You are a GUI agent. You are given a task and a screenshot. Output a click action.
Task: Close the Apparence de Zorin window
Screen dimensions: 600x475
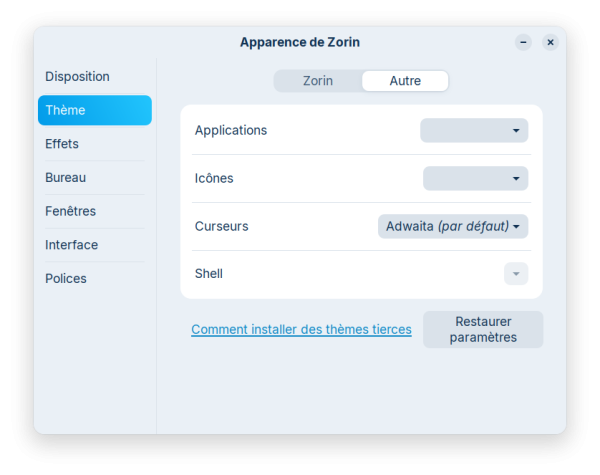(x=550, y=42)
